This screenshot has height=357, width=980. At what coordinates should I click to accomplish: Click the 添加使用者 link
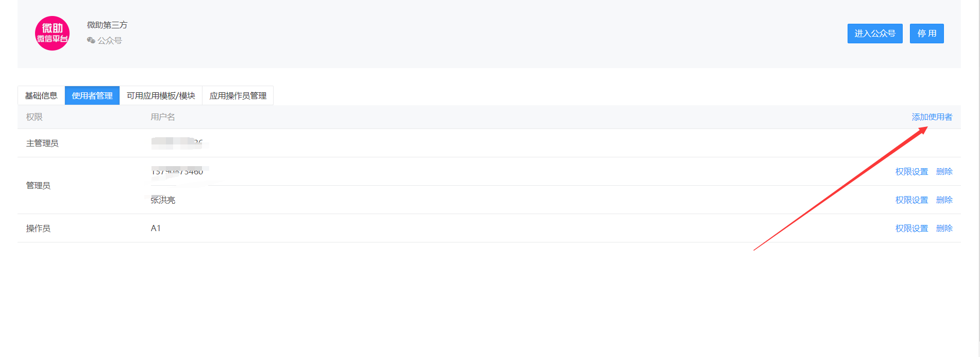pyautogui.click(x=932, y=117)
